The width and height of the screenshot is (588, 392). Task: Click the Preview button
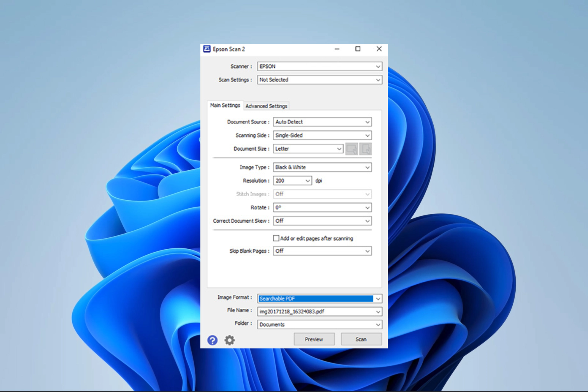pos(314,339)
